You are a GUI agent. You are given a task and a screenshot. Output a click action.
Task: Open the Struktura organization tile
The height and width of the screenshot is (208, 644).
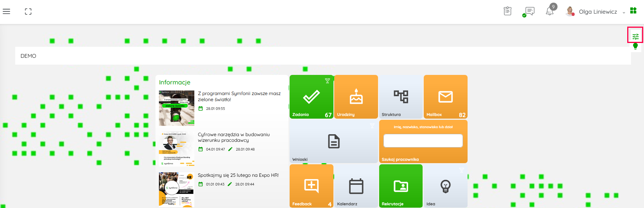coord(400,97)
